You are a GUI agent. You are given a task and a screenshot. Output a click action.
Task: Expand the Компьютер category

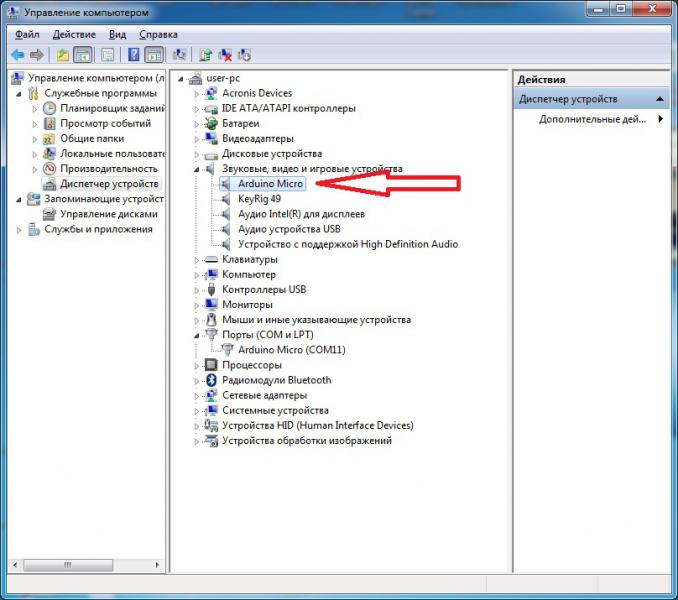pyautogui.click(x=197, y=275)
